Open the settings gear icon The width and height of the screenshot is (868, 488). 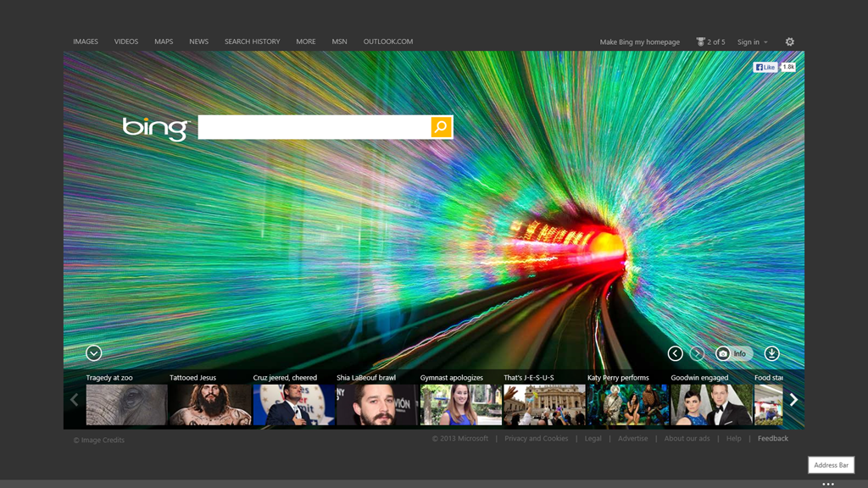click(x=790, y=42)
